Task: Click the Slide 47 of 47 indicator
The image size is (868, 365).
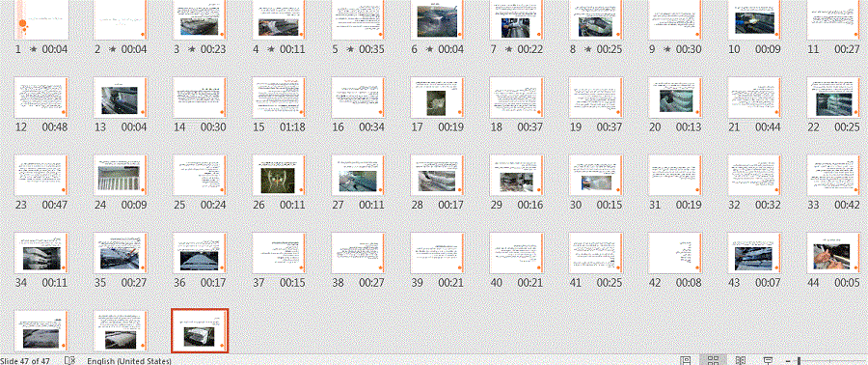Action: coord(25,361)
